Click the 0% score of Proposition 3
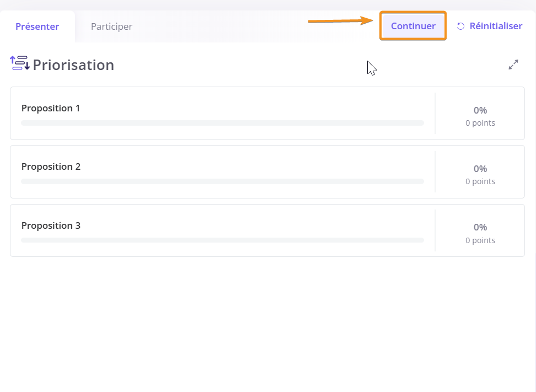This screenshot has width=536, height=392. tap(480, 227)
